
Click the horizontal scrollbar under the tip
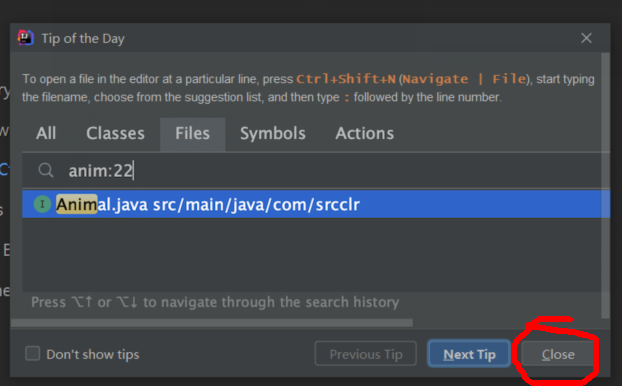[x=212, y=323]
